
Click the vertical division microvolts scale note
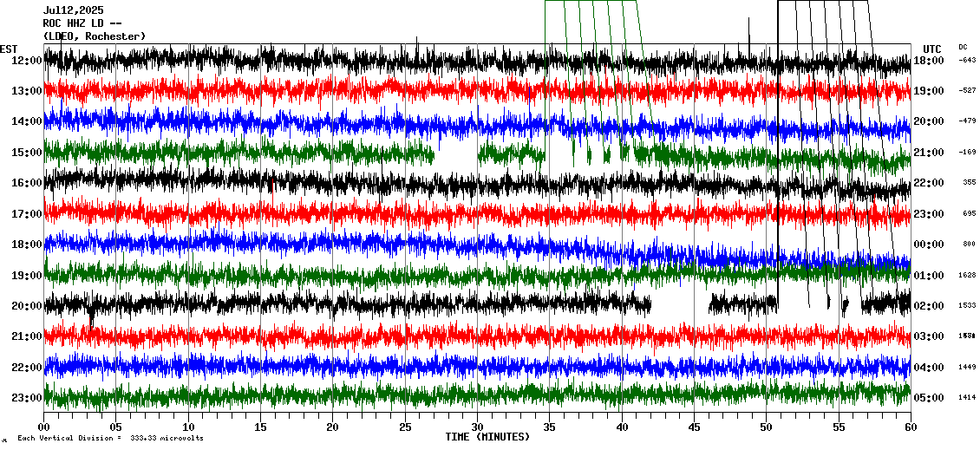pyautogui.click(x=110, y=439)
